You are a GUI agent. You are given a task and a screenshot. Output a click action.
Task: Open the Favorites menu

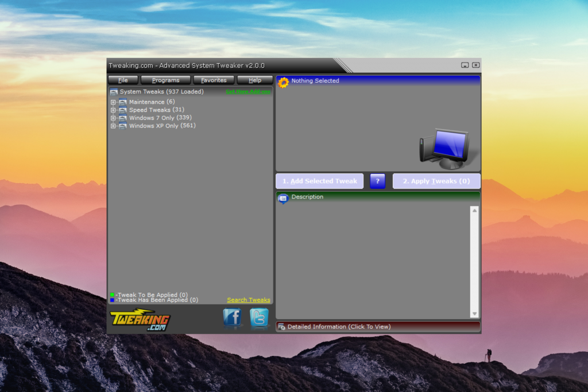click(x=214, y=80)
